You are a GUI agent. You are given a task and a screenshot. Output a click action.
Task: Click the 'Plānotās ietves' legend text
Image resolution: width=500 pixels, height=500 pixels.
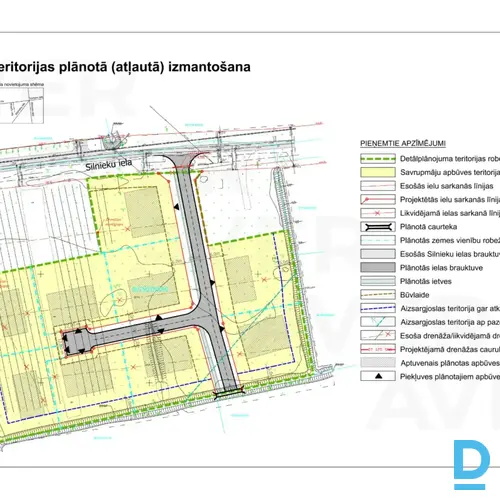426,281
